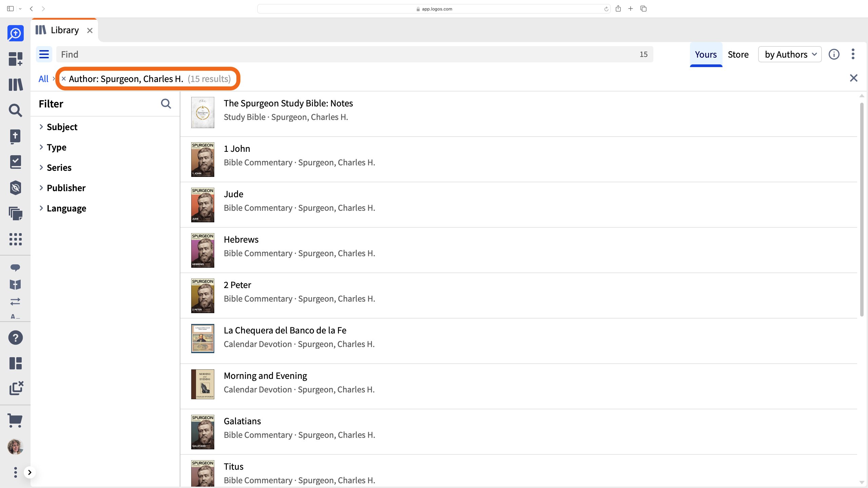
Task: Open the Jude commentary title
Action: (234, 194)
